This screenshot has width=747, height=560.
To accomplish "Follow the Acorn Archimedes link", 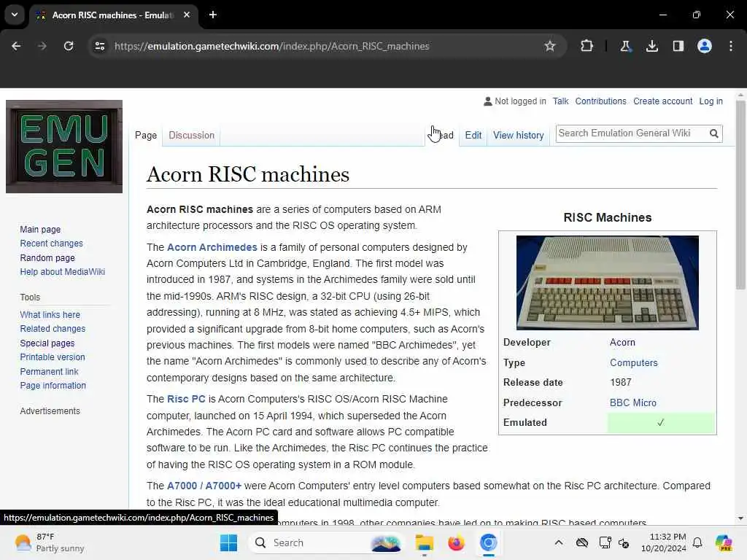I will coord(212,247).
